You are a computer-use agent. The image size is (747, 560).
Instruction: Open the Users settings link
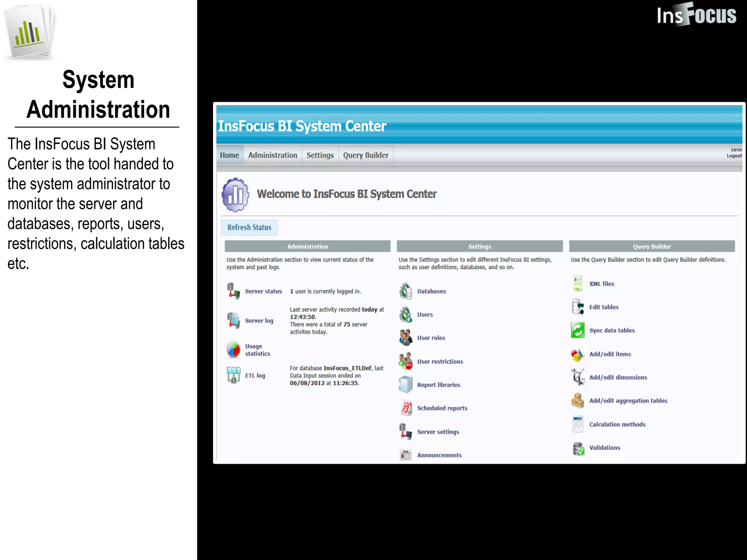pyautogui.click(x=425, y=315)
